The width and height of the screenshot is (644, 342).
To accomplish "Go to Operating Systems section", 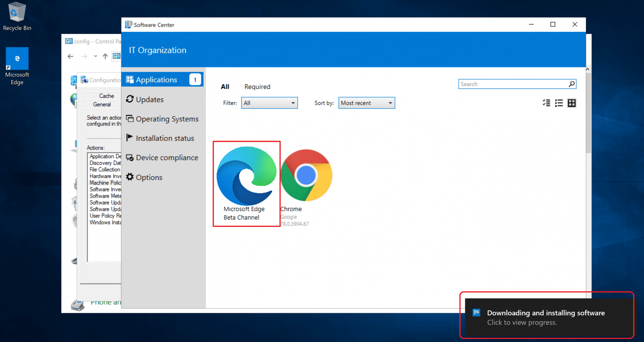I will click(x=163, y=119).
